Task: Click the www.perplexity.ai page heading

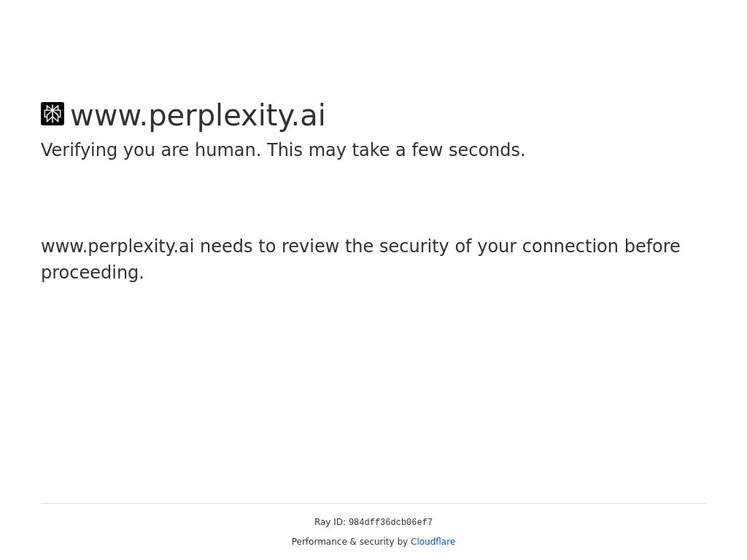Action: click(198, 116)
